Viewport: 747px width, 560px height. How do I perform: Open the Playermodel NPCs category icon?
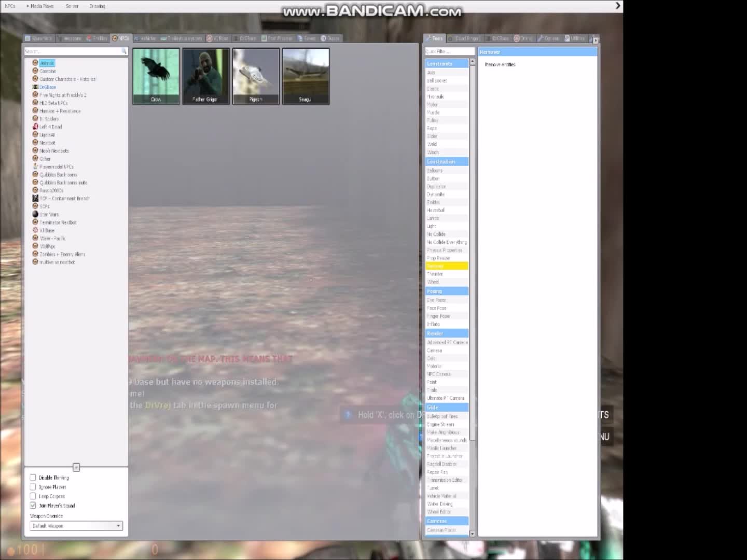[x=35, y=166]
